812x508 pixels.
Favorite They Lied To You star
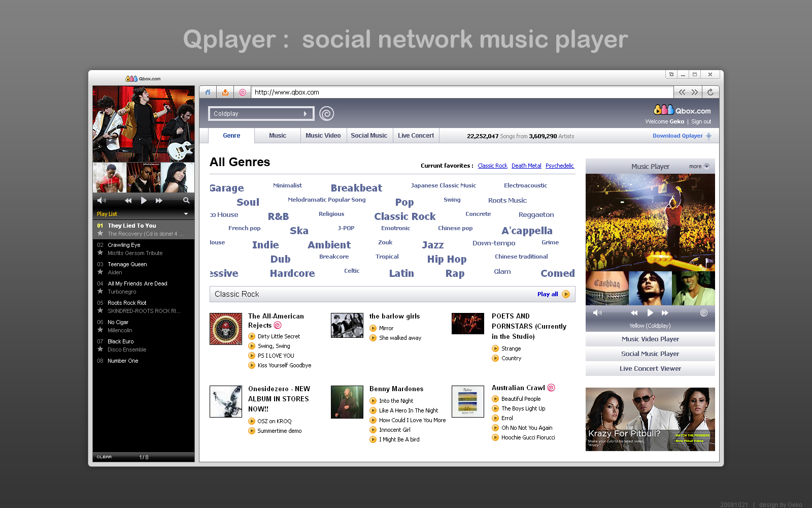pyautogui.click(x=100, y=233)
